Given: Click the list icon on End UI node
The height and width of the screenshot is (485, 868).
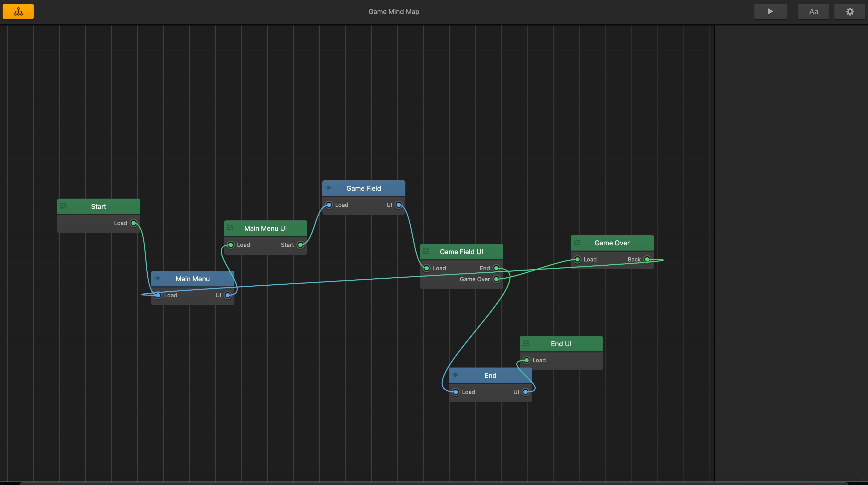Looking at the screenshot, I should click(x=526, y=343).
